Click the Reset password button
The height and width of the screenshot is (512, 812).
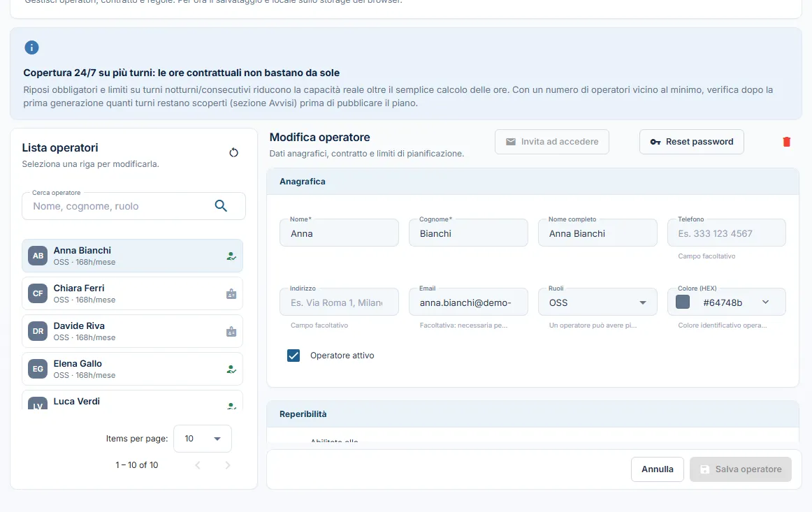(x=692, y=142)
